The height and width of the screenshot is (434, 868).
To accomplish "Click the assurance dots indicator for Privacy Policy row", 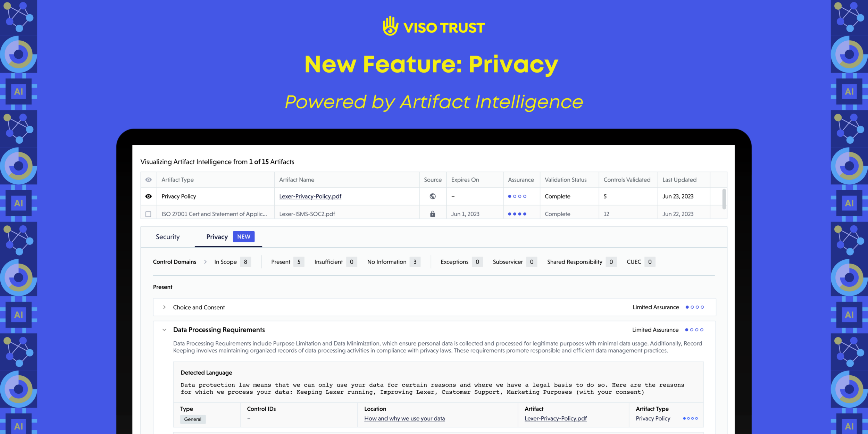I will [517, 196].
